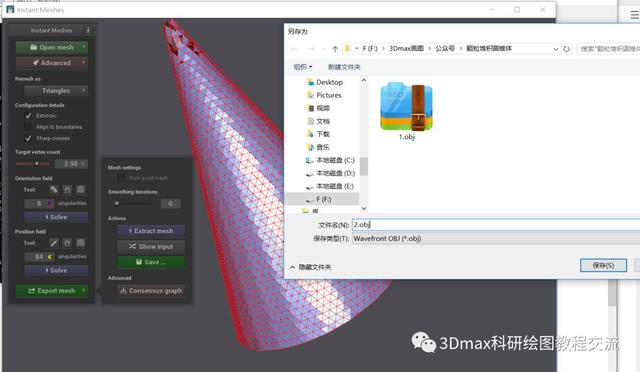Click the Extract mesh button
The width and height of the screenshot is (640, 372).
(151, 231)
